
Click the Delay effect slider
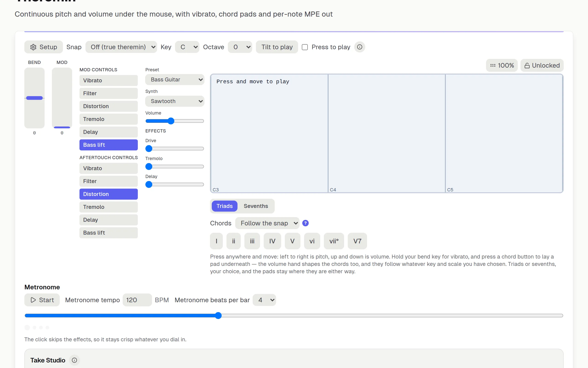tap(175, 185)
